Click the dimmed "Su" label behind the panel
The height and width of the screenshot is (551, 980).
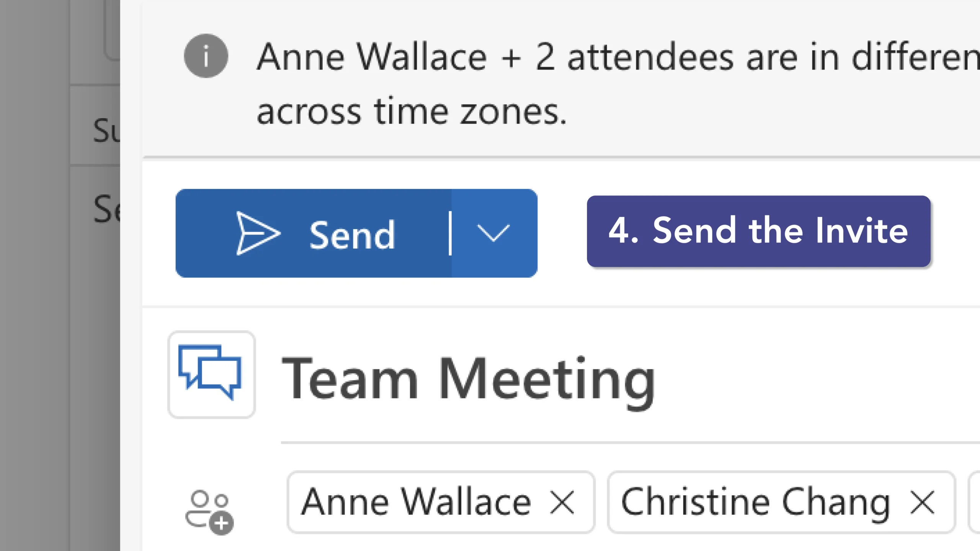[106, 130]
